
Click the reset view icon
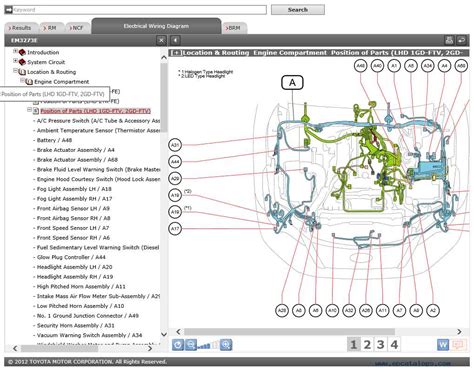pyautogui.click(x=178, y=345)
